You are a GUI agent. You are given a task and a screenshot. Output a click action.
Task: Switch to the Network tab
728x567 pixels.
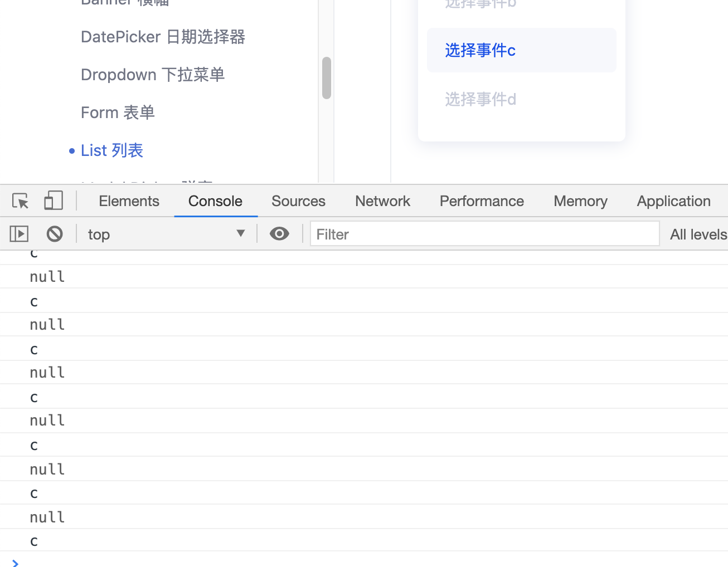[x=382, y=201]
